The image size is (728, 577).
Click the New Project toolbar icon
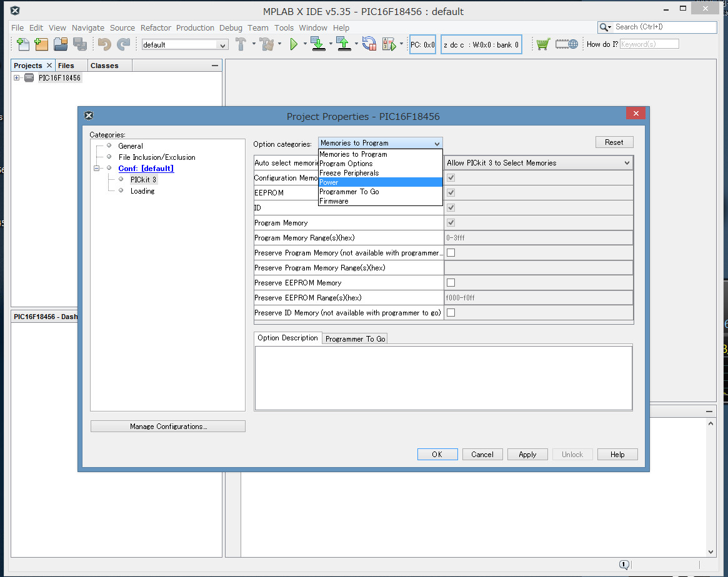click(x=41, y=44)
